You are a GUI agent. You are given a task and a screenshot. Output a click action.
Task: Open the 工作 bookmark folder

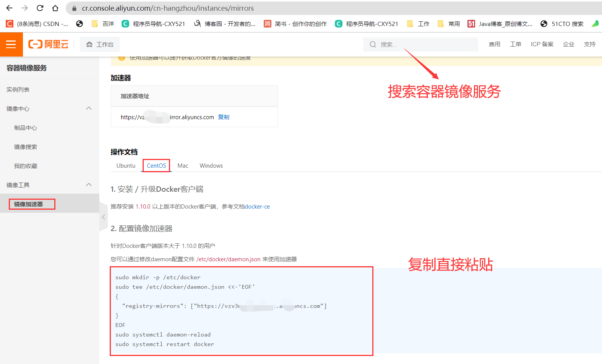coord(418,24)
